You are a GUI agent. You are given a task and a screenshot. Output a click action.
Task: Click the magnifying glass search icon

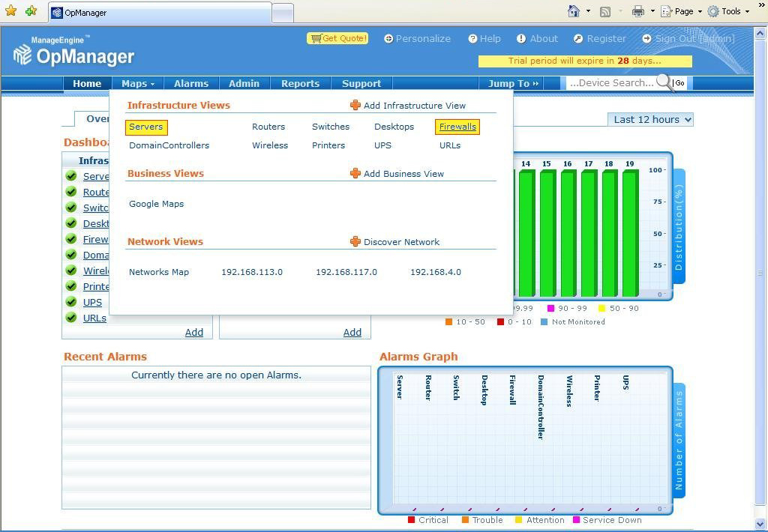[664, 82]
